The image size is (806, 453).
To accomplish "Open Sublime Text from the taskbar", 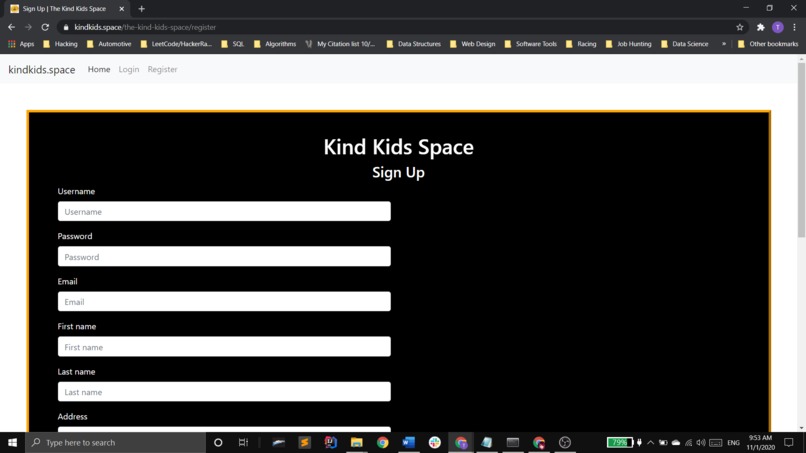I will coord(304,442).
